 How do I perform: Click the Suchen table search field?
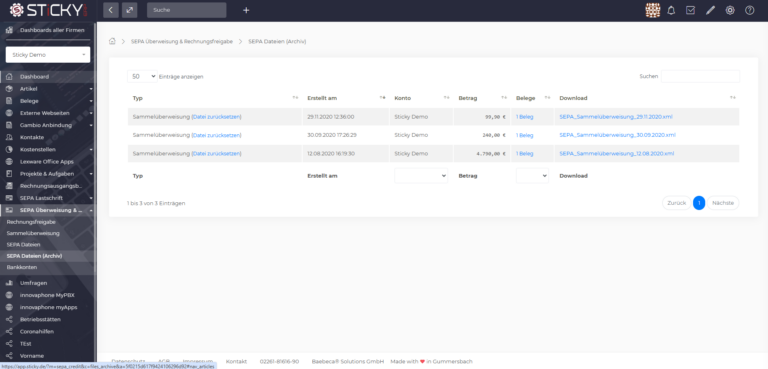(x=700, y=76)
